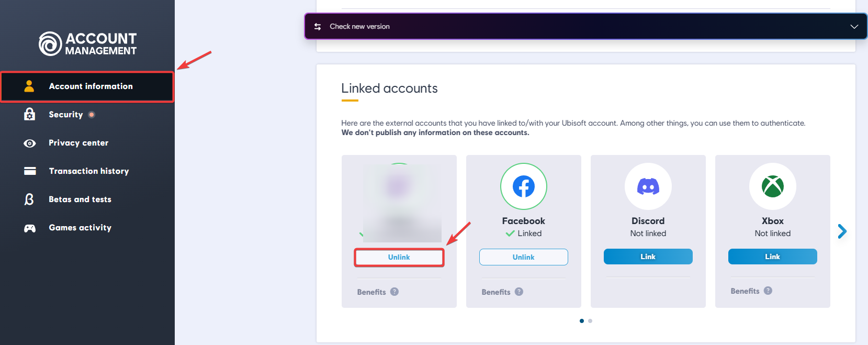Select the first carousel page dot

(582, 321)
